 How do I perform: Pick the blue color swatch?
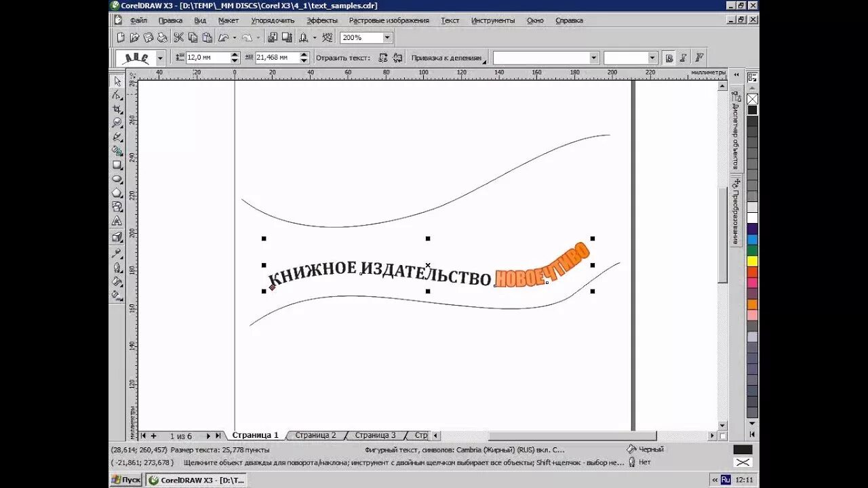752,239
